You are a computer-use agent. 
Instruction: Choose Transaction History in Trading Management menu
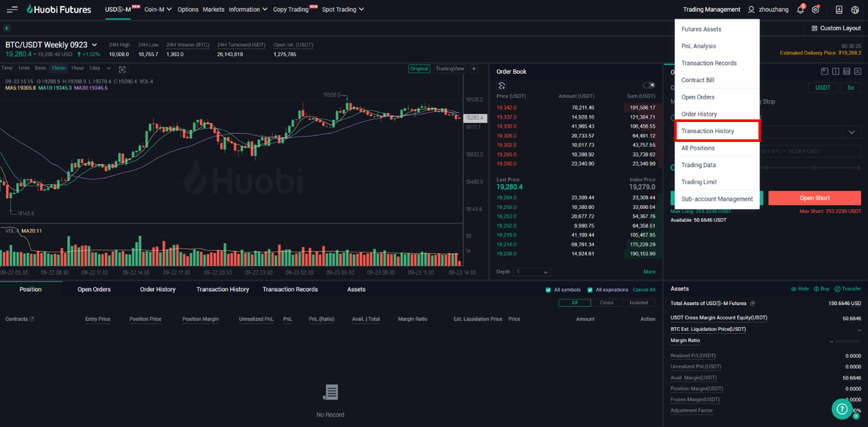tap(717, 131)
